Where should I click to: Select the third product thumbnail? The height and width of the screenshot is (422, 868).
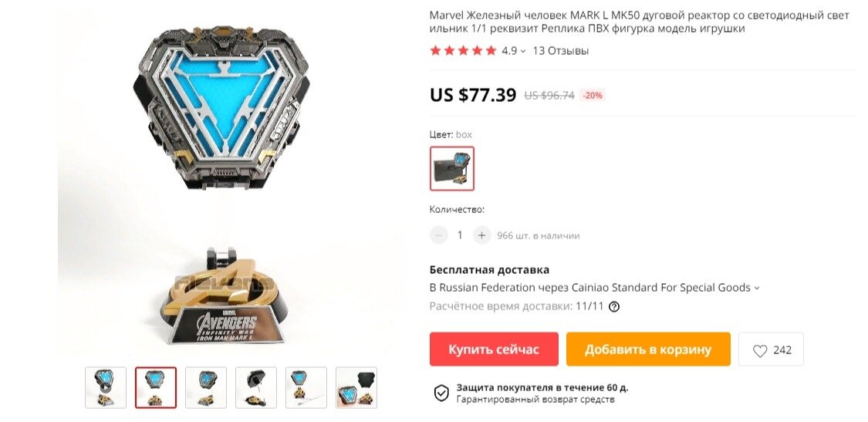[206, 387]
